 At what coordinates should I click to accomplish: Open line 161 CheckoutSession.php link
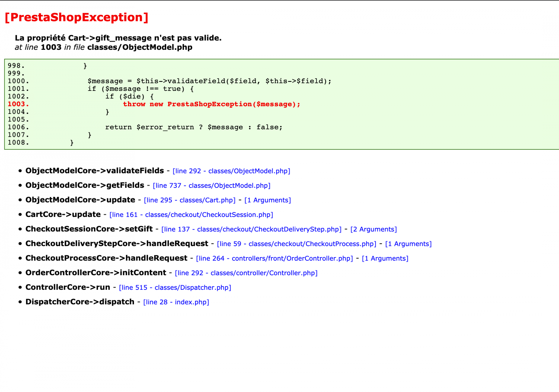pos(191,215)
